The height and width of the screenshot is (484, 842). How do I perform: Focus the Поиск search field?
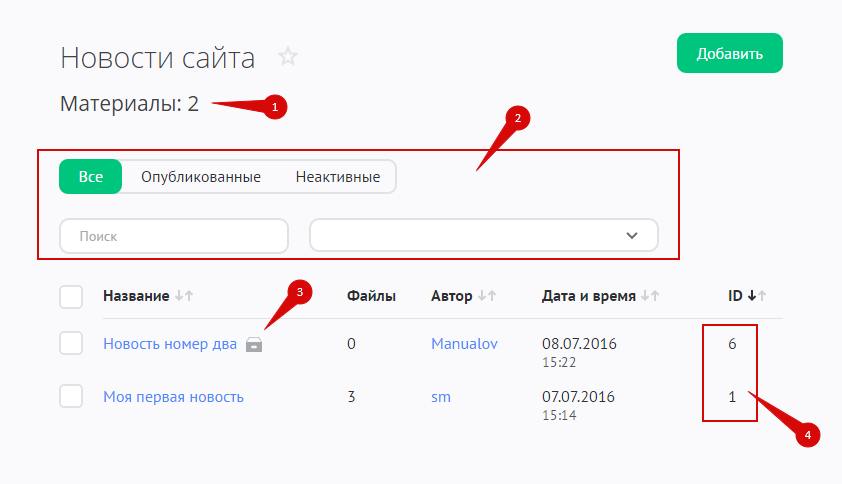[x=174, y=236]
